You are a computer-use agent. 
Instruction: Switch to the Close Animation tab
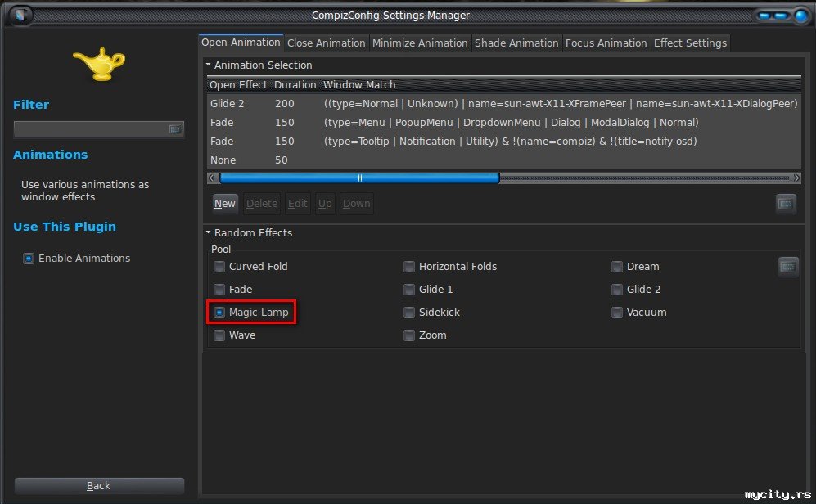pyautogui.click(x=327, y=43)
